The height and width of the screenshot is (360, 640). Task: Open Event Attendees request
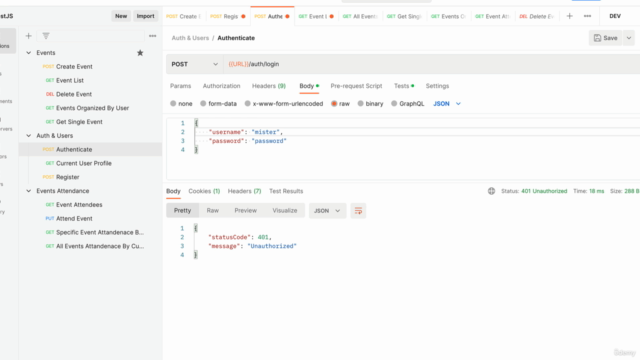[79, 204]
